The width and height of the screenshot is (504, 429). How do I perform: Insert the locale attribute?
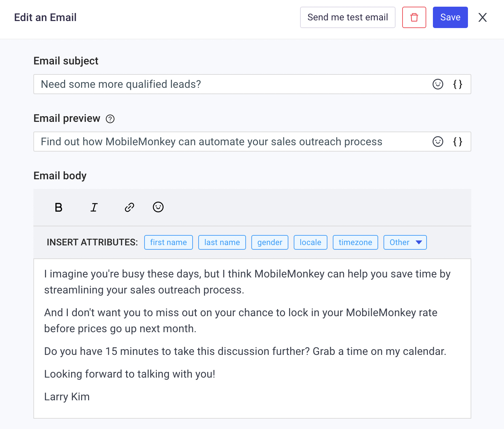[310, 242]
